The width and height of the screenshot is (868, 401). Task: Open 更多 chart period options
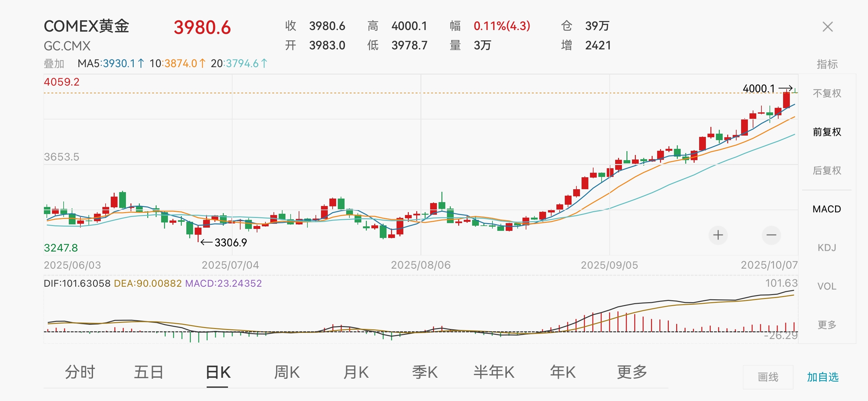[x=632, y=372]
